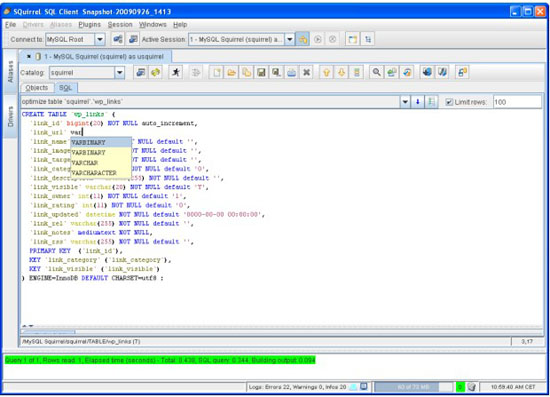The width and height of the screenshot is (550, 397).
Task: Open the Help menu
Action: coord(180,25)
